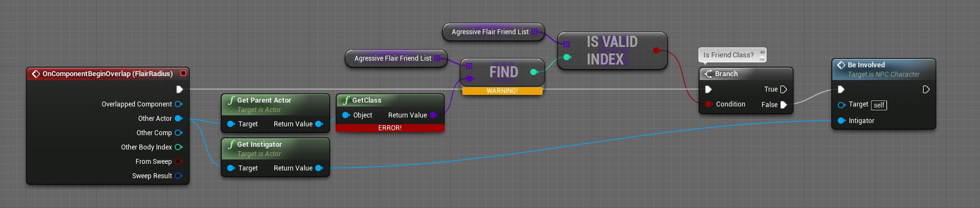Click the Intigator input pin on Be Involved
Screen dimensions: 980x208
(x=842, y=121)
